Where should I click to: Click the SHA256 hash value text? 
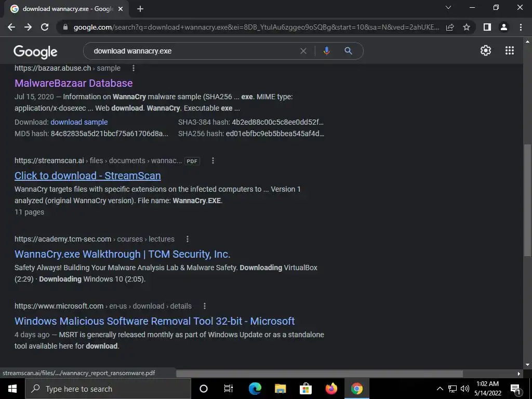275,134
